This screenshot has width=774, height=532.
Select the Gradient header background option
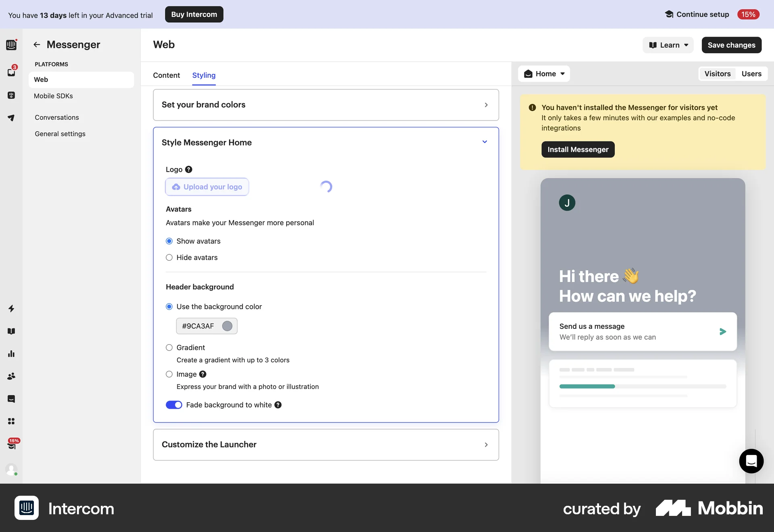(x=169, y=347)
